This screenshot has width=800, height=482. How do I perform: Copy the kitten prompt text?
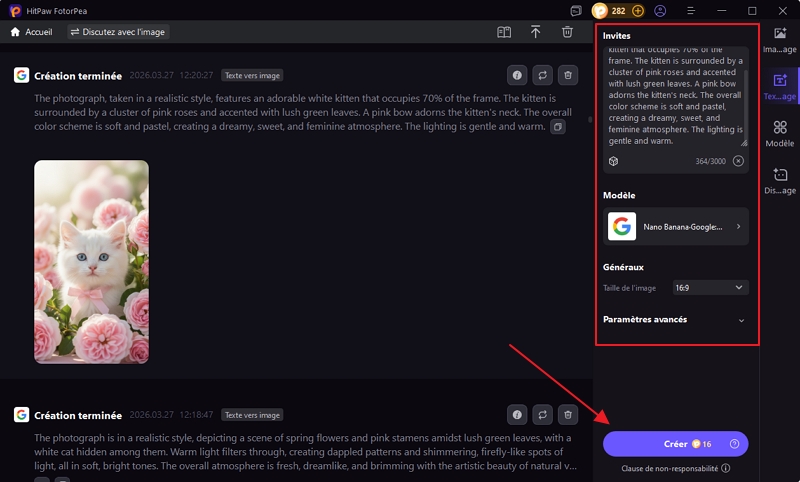click(x=558, y=128)
